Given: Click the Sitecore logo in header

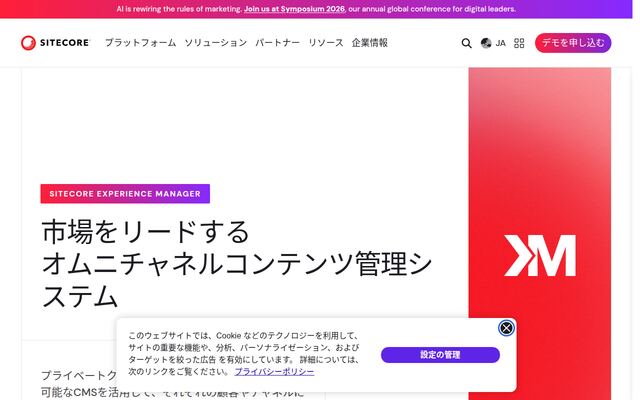Looking at the screenshot, I should (x=56, y=42).
